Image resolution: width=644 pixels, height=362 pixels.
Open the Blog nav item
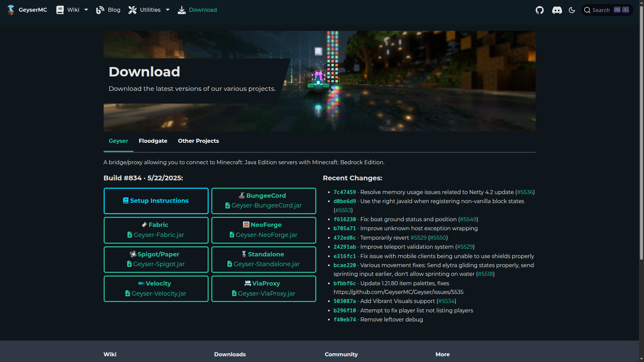pyautogui.click(x=108, y=10)
